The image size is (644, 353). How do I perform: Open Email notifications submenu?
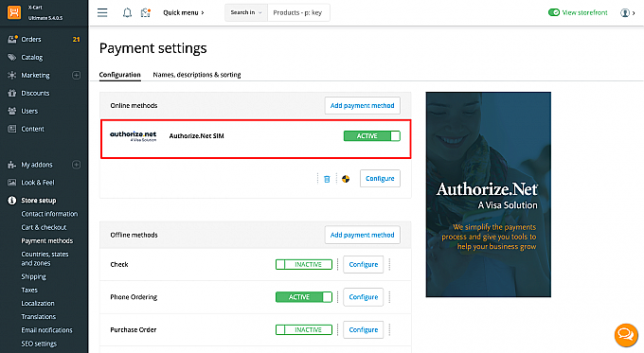(x=46, y=330)
